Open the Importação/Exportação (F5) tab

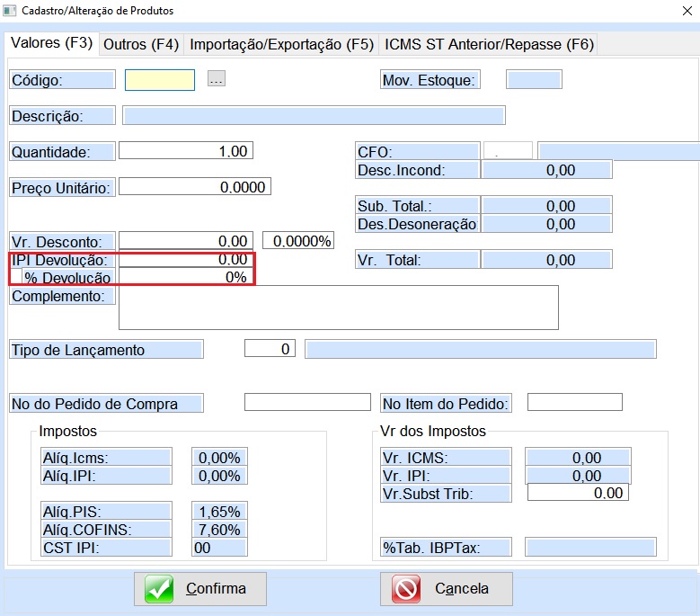(x=281, y=44)
